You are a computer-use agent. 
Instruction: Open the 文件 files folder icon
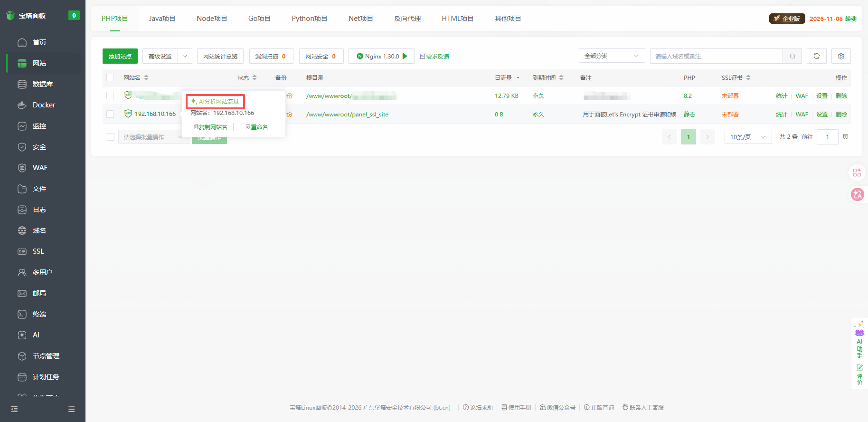pyautogui.click(x=22, y=189)
